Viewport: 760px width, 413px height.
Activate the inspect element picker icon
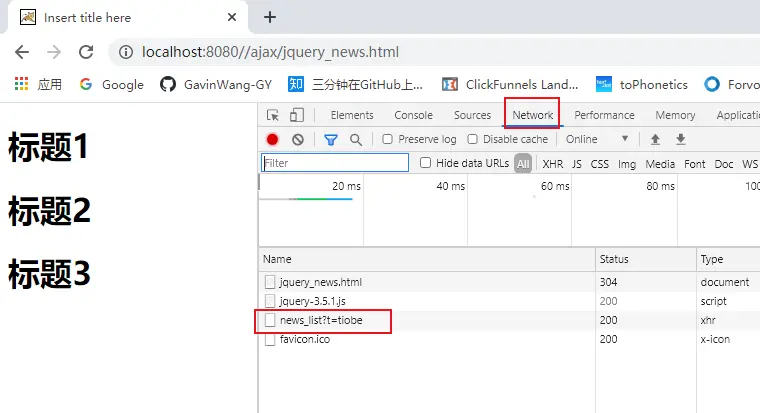(273, 115)
